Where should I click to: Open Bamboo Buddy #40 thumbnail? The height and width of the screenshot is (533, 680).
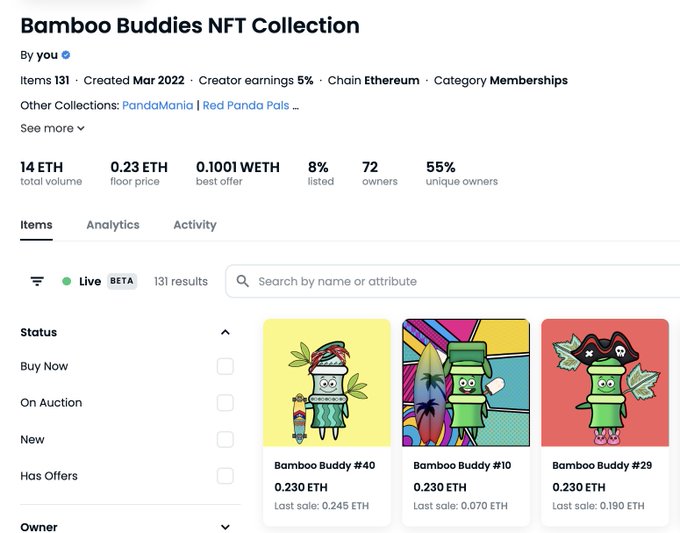pos(327,383)
